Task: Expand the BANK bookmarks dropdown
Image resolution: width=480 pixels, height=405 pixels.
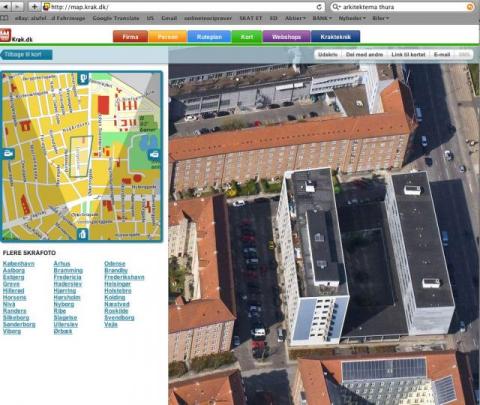Action: (322, 18)
